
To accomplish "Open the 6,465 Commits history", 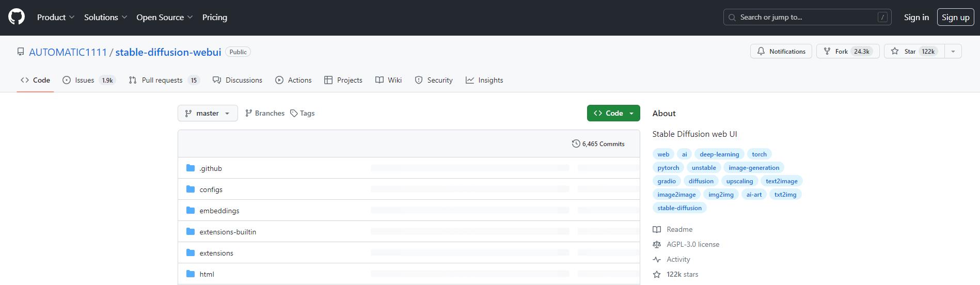I will click(x=598, y=144).
